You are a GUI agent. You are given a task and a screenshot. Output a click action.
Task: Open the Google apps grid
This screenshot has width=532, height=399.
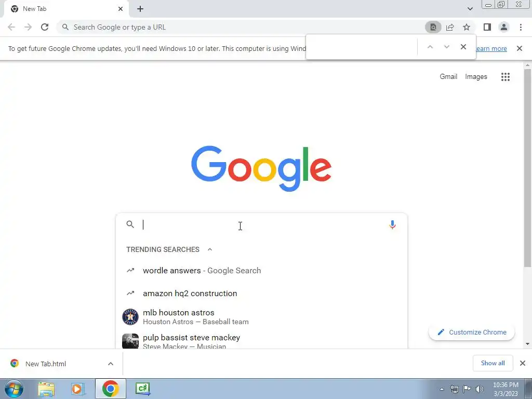[x=506, y=77]
